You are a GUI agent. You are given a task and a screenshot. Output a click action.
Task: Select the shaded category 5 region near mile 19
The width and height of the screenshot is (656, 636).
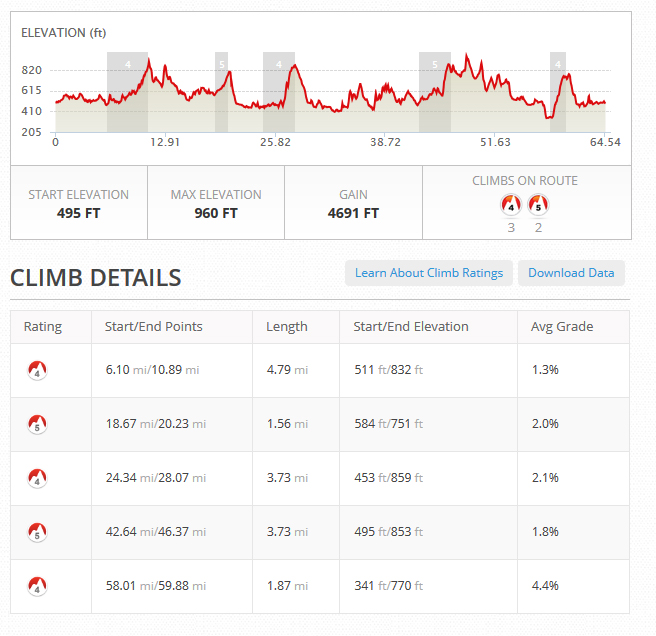tap(221, 92)
